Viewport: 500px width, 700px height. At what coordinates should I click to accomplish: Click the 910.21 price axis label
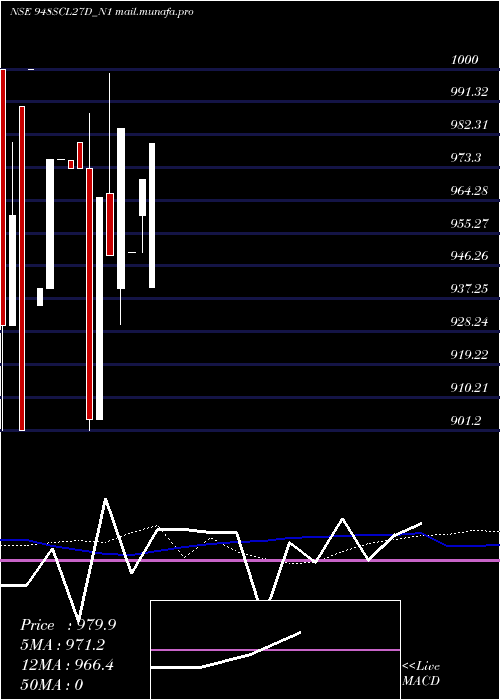point(469,388)
